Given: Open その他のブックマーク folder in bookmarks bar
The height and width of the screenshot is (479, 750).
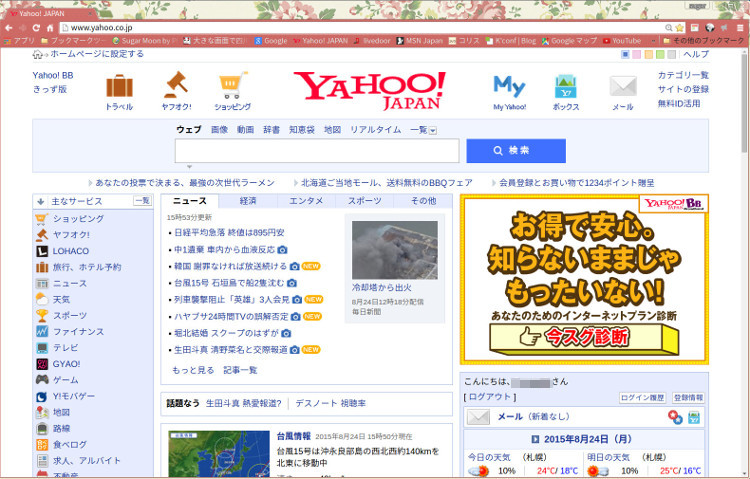Looking at the screenshot, I should tap(703, 41).
